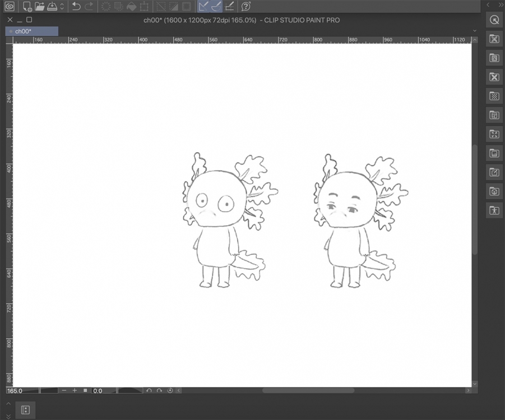The width and height of the screenshot is (505, 420).
Task: Redo the last undone action
Action: click(89, 6)
